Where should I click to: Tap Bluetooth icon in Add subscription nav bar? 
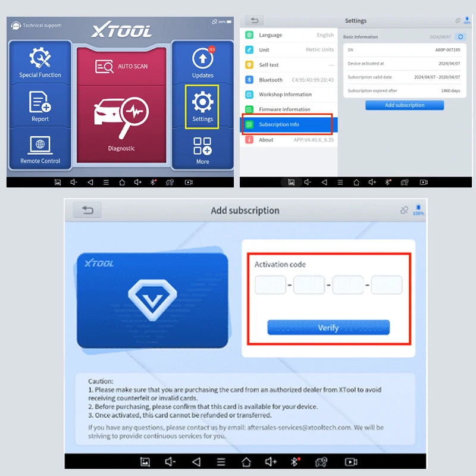295,462
